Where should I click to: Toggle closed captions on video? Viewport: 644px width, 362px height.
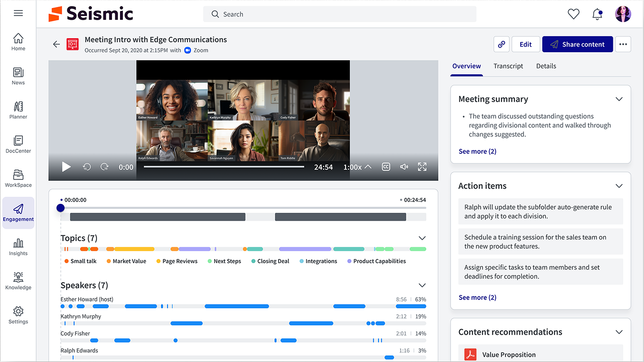pos(386,167)
